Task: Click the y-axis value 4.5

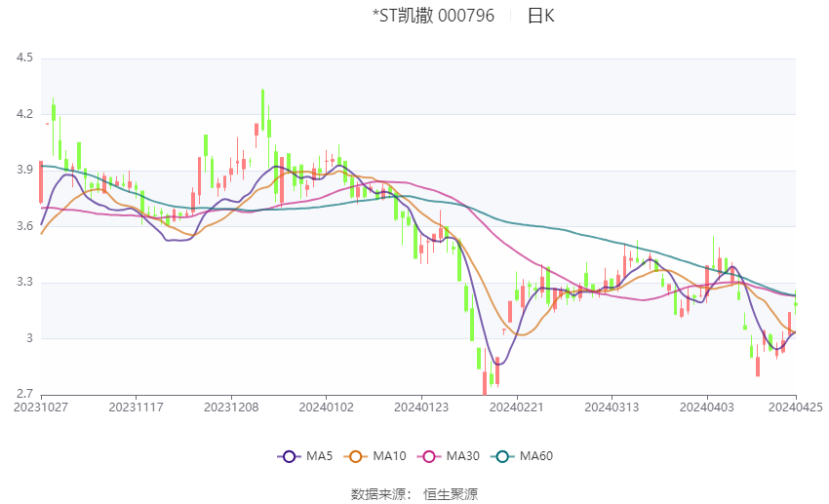Action: pyautogui.click(x=24, y=58)
